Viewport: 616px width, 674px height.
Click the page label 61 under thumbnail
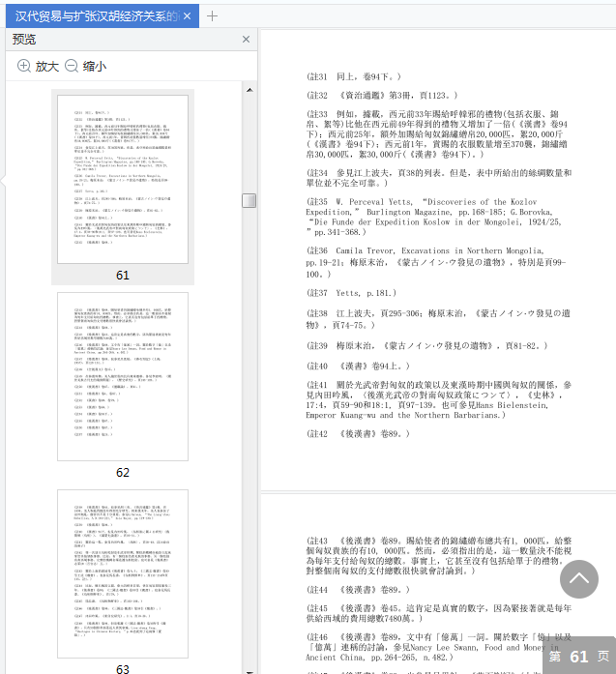click(123, 275)
